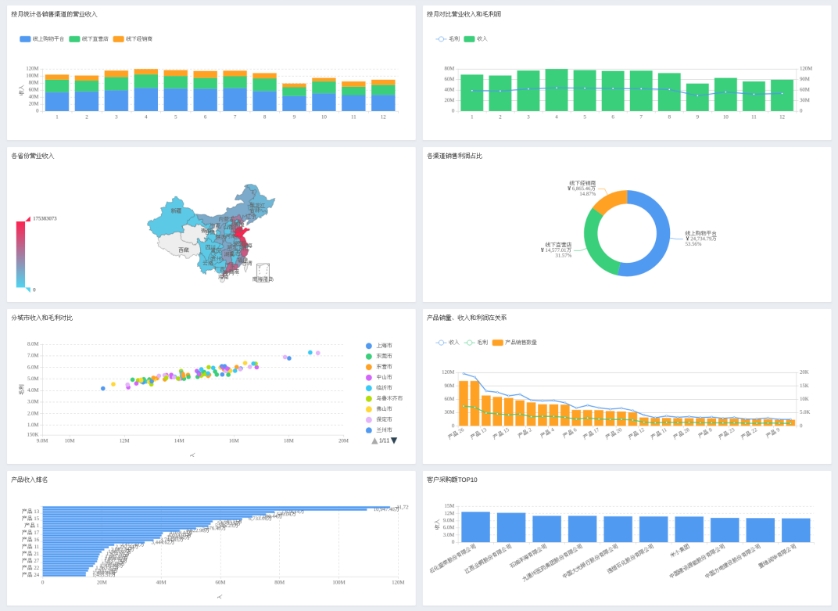Toggle the 线上购物平台 legend item

coord(26,38)
